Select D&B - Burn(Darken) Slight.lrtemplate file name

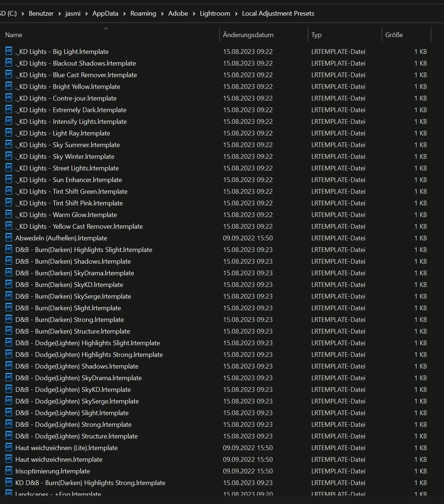coord(68,308)
